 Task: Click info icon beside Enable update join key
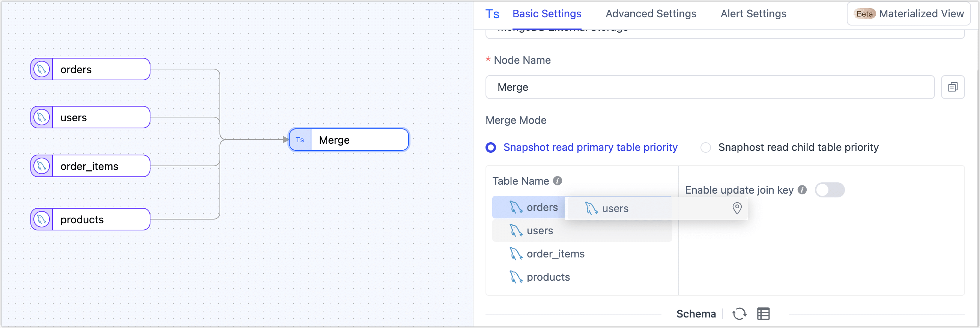[802, 190]
